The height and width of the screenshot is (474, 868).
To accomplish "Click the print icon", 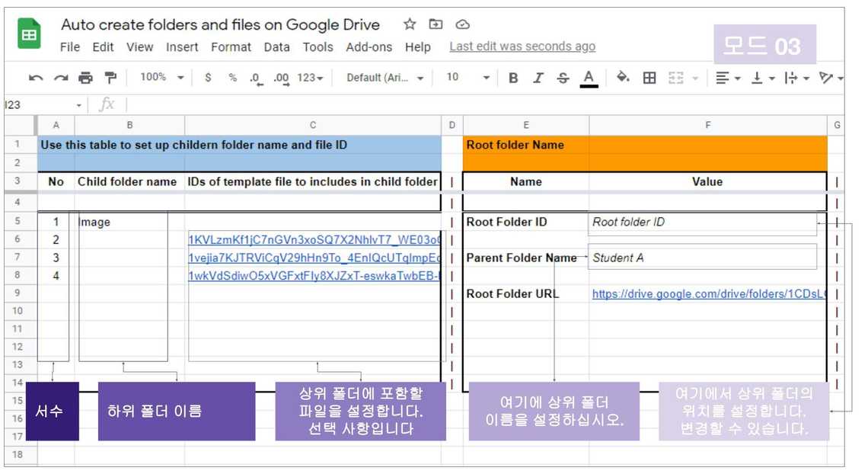I will pyautogui.click(x=85, y=78).
